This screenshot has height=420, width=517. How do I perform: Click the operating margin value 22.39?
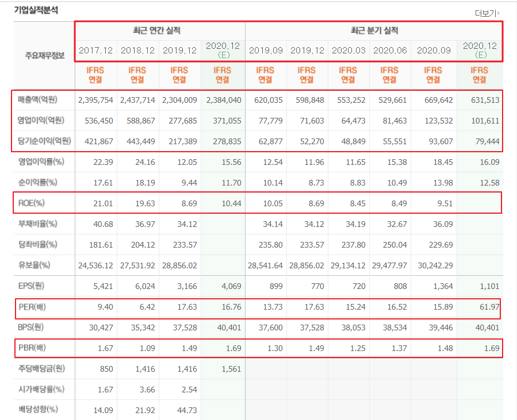click(x=103, y=163)
